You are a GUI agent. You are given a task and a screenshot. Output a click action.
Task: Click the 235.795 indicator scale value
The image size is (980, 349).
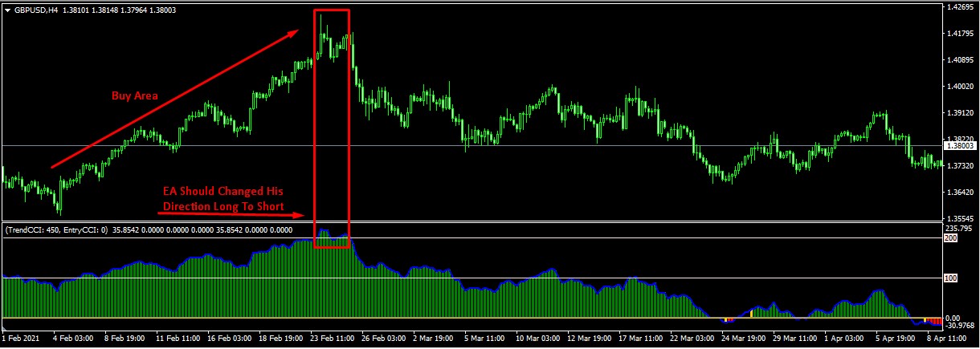[x=958, y=228]
